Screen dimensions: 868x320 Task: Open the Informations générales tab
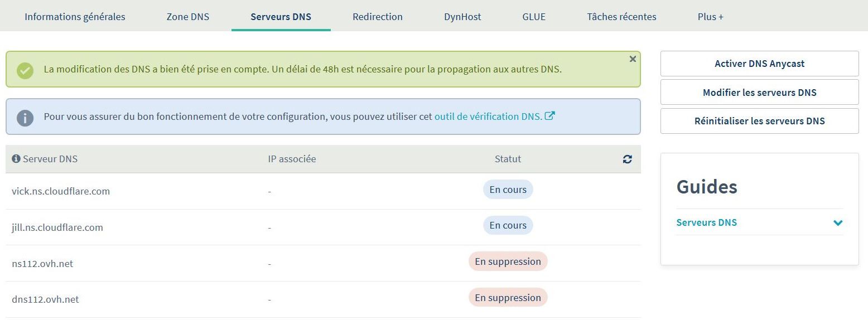(x=75, y=17)
